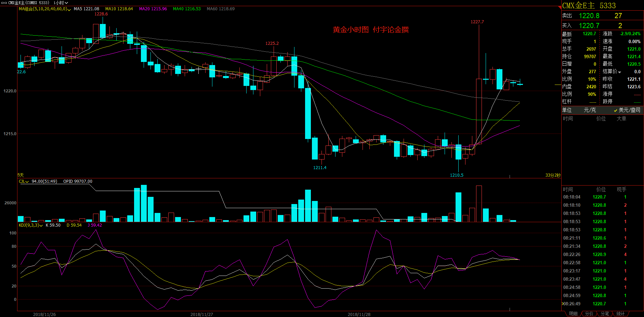Select the latest 08:26:49 trade row
The height and width of the screenshot is (317, 644).
point(603,304)
